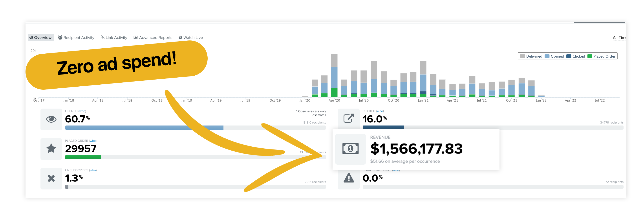Click the '131810 recipients' text
The height and width of the screenshot is (211, 644).
[x=314, y=123]
